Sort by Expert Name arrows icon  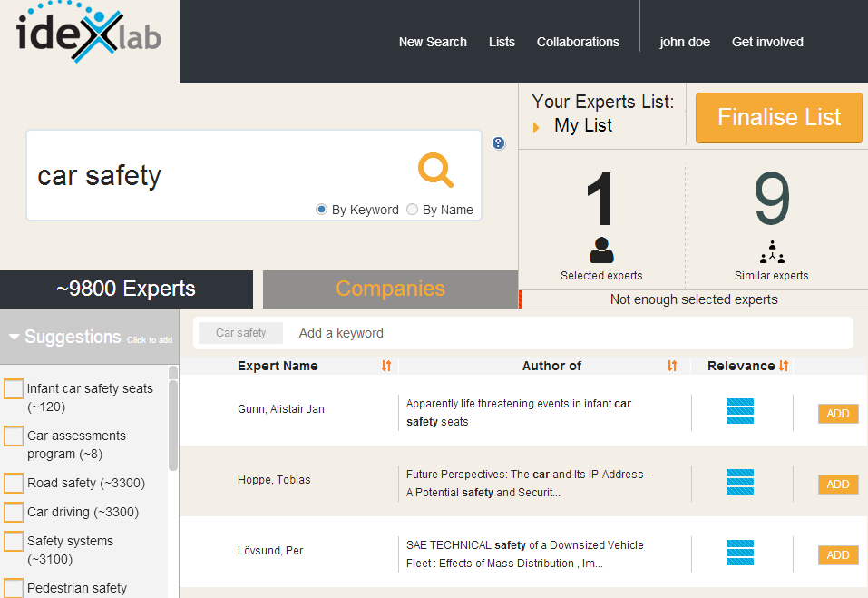coord(386,366)
